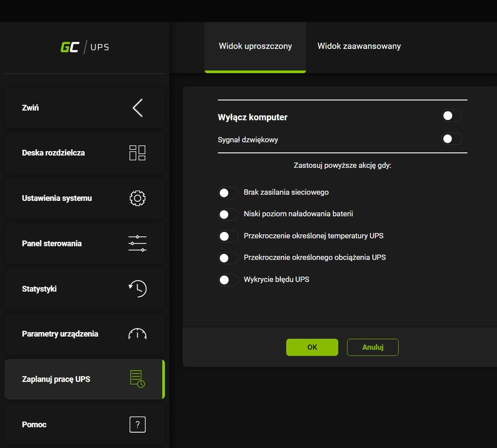Image resolution: width=497 pixels, height=448 pixels.
Task: Click the Brak zasilania sieciowego label
Action: coord(286,192)
